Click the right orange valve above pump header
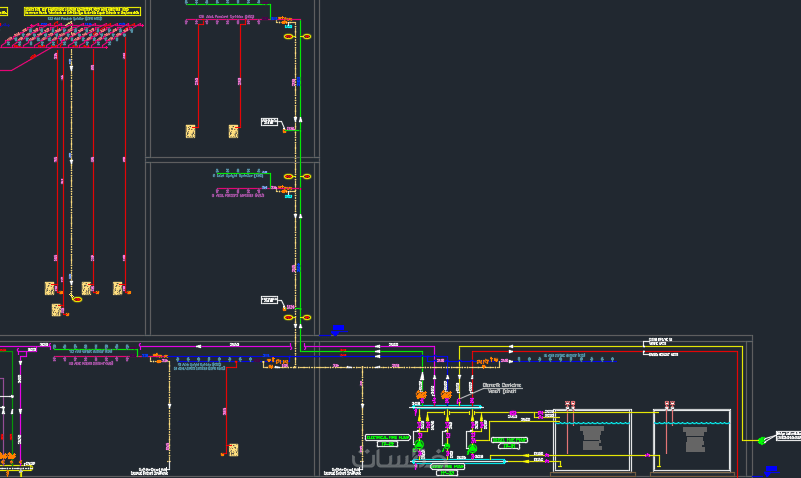Screen dimensions: 801x478 point(446,395)
